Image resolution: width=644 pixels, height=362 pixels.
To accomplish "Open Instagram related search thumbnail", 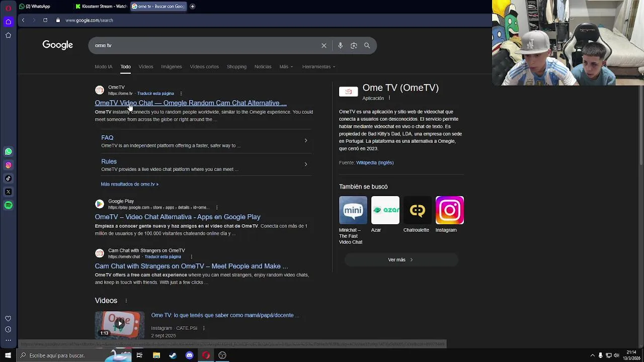I will tap(450, 210).
